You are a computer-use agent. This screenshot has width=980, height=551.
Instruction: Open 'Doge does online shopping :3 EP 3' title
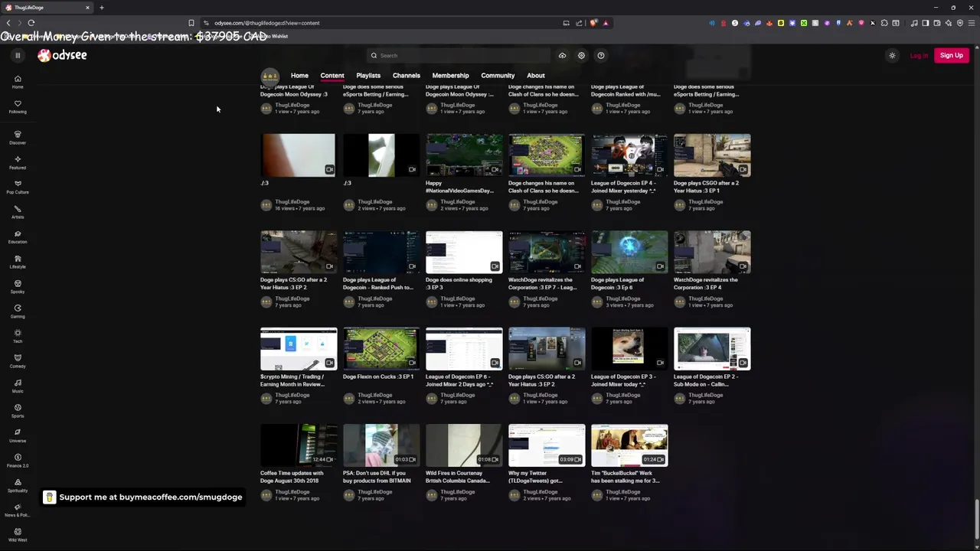tap(459, 283)
